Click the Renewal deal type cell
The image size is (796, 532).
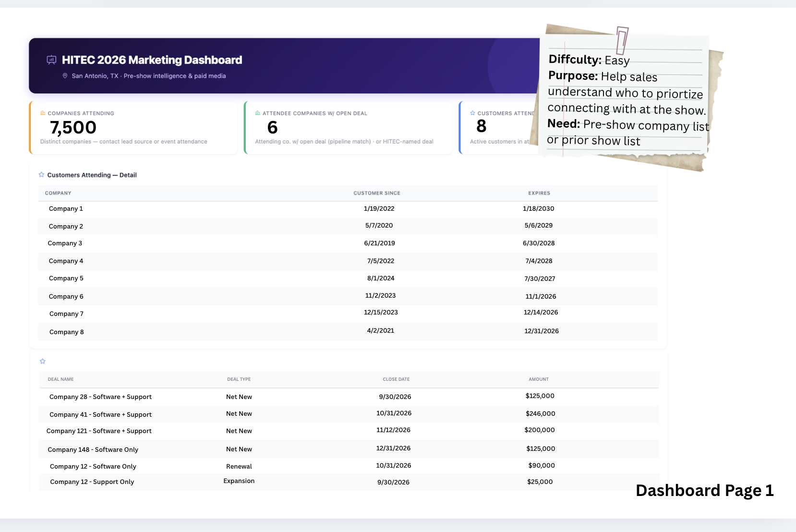[x=239, y=467]
